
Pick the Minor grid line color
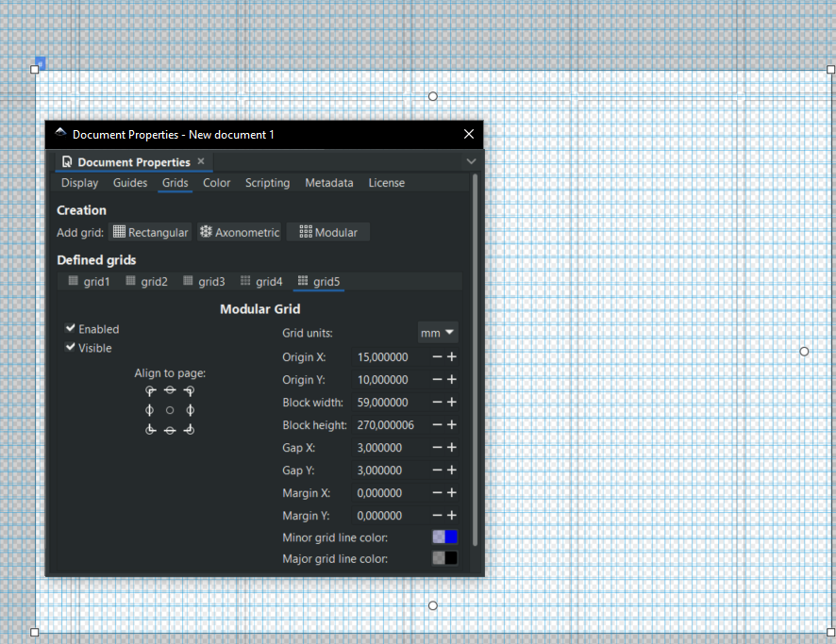[x=444, y=537]
